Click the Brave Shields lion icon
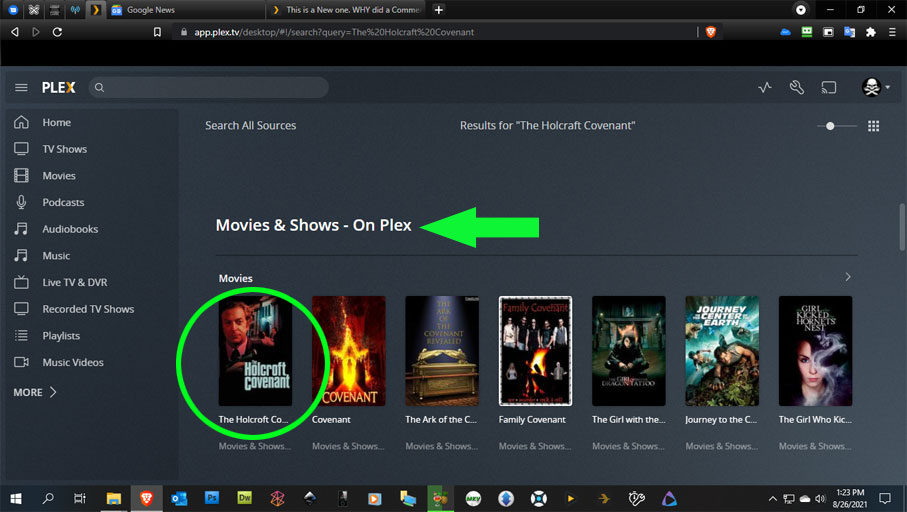 [x=711, y=32]
